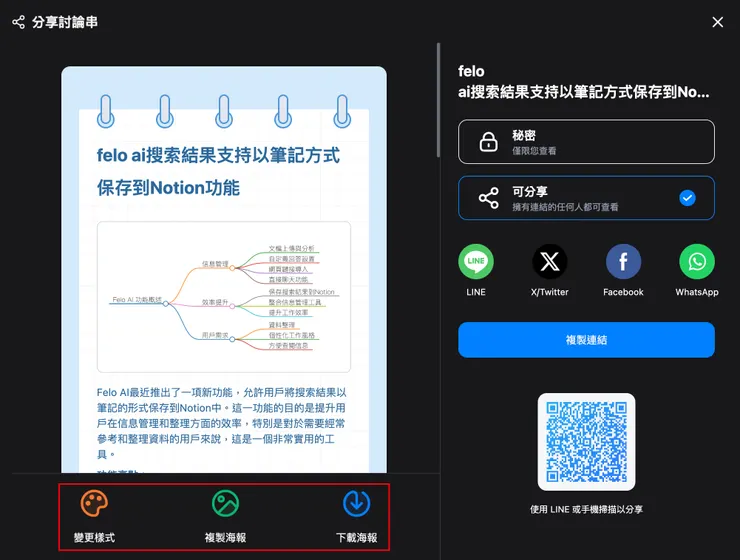
Task: Share to Facebook icon
Action: [x=623, y=261]
